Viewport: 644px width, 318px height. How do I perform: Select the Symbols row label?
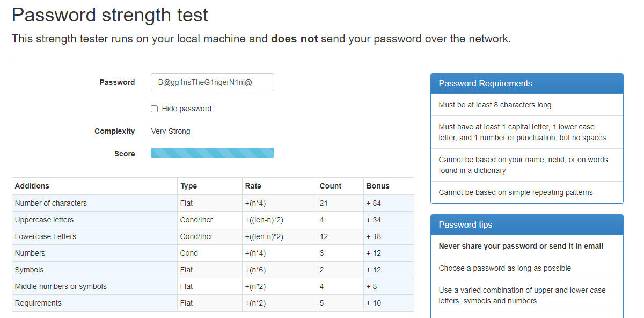click(30, 270)
